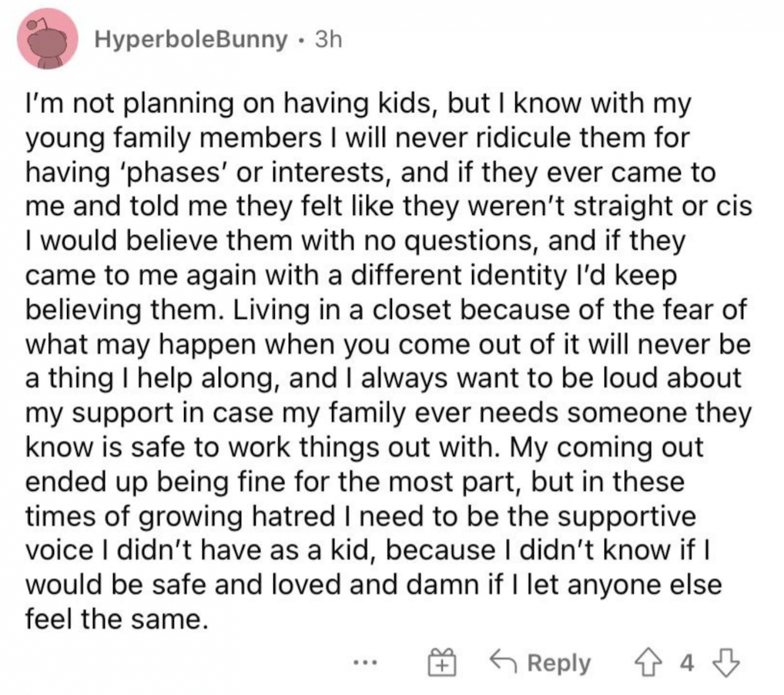The height and width of the screenshot is (695, 784).
Task: Click the comment line starting "I'm not planning"
Action: point(358,104)
